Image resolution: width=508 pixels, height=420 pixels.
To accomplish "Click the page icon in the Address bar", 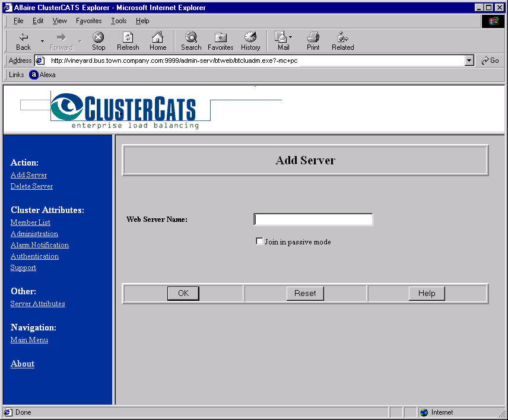I will click(40, 61).
